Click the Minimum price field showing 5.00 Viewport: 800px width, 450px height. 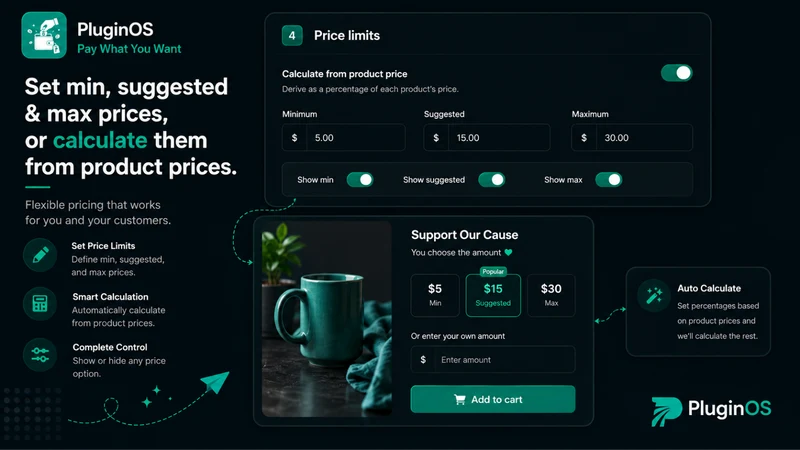pyautogui.click(x=344, y=138)
